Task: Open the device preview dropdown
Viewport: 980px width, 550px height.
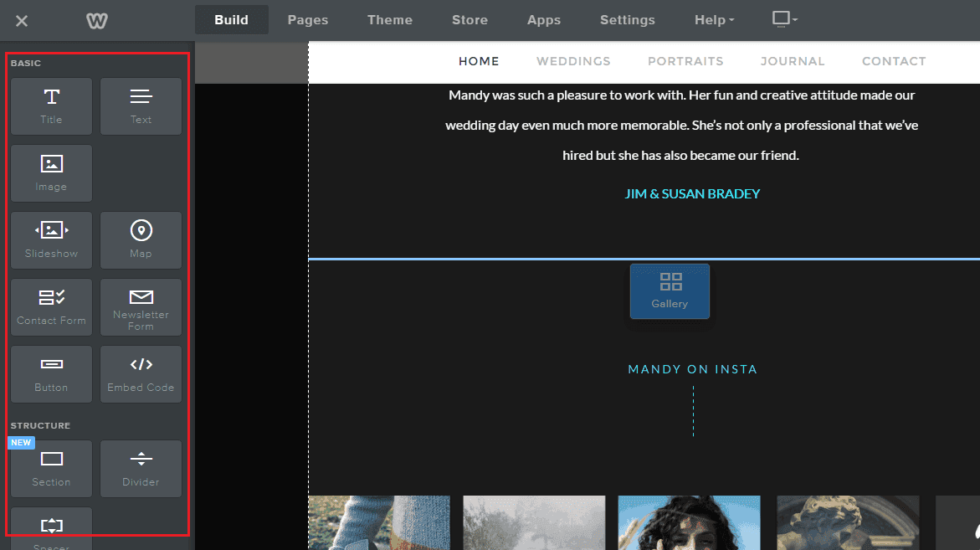Action: pos(785,19)
